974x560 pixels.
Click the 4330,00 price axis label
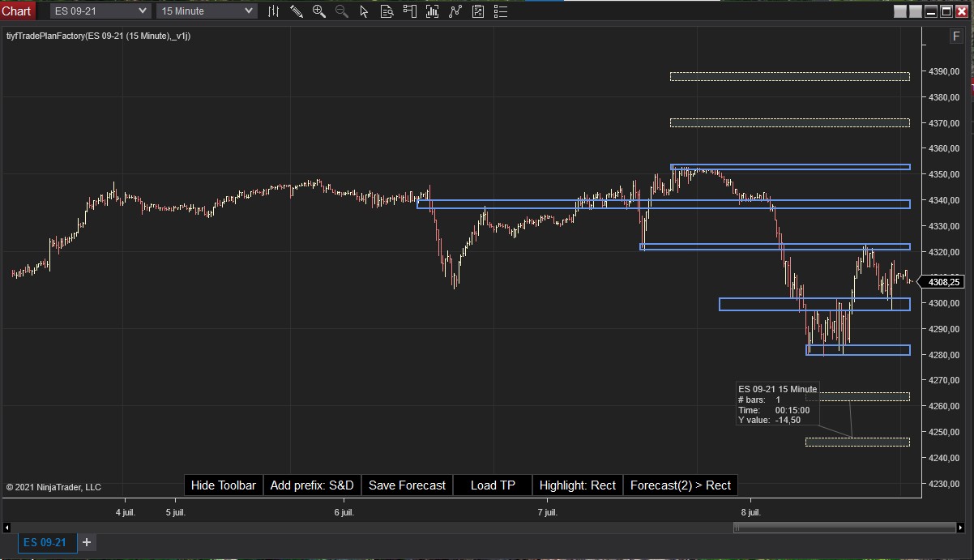point(944,226)
